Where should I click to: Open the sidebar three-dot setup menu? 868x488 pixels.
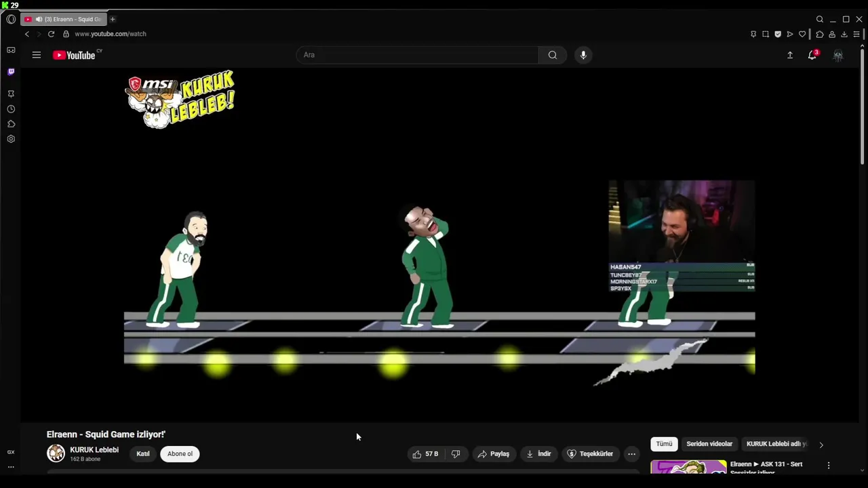click(x=11, y=467)
